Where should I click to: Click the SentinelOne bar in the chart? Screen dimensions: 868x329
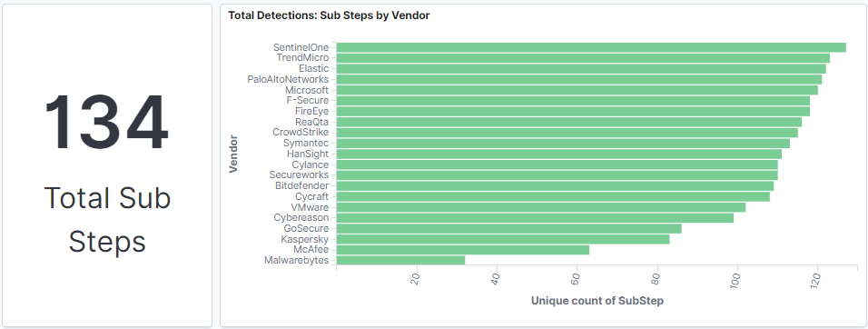point(591,47)
